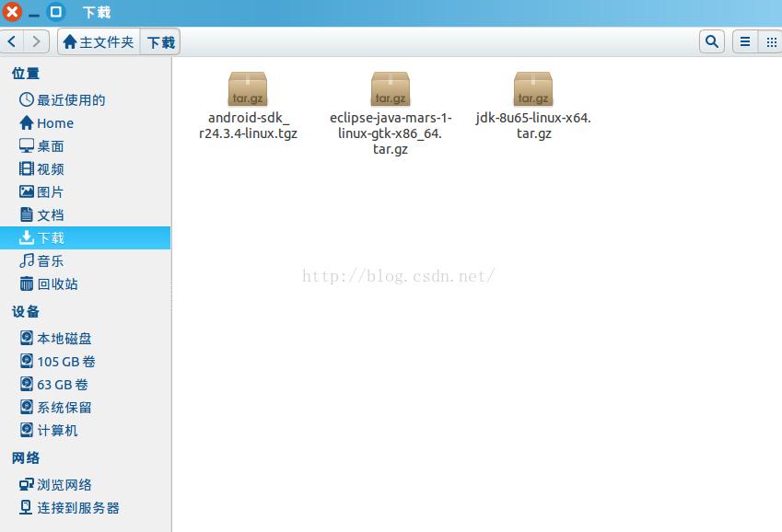Select 浏览网络 to browse network
This screenshot has height=532, width=782.
64,485
